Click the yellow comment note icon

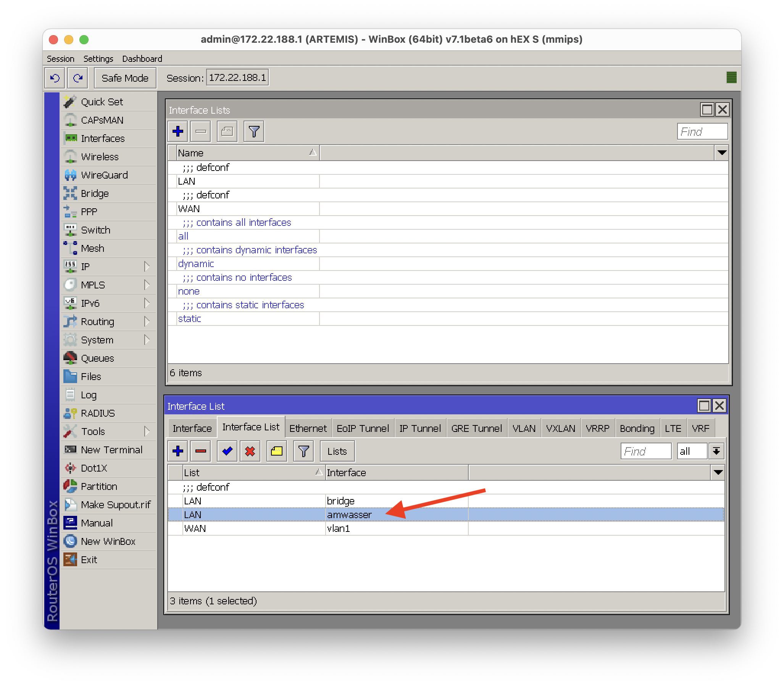click(276, 451)
